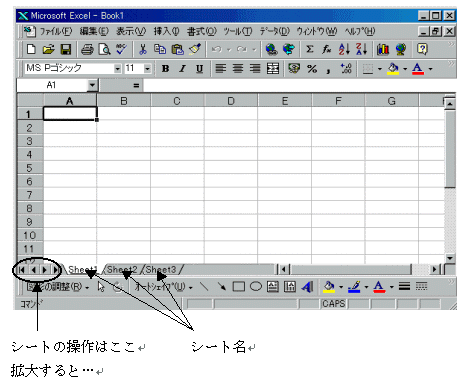Open the オートシェイプ(U) menu button
The width and height of the screenshot is (476, 380).
163,287
